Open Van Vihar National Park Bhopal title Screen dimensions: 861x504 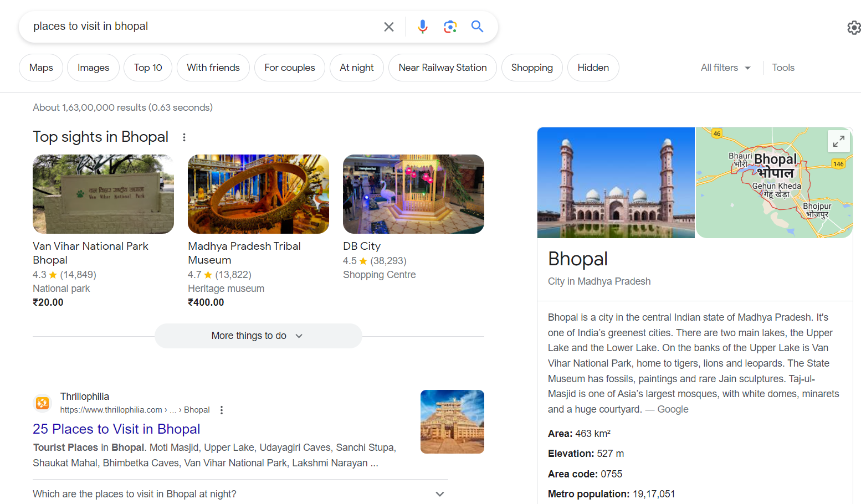tap(90, 253)
